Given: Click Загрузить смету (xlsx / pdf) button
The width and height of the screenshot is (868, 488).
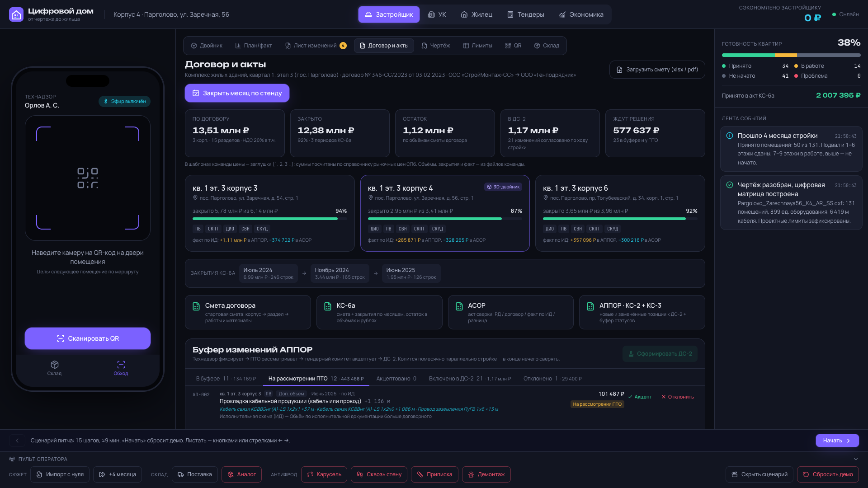Looking at the screenshot, I should click(657, 70).
